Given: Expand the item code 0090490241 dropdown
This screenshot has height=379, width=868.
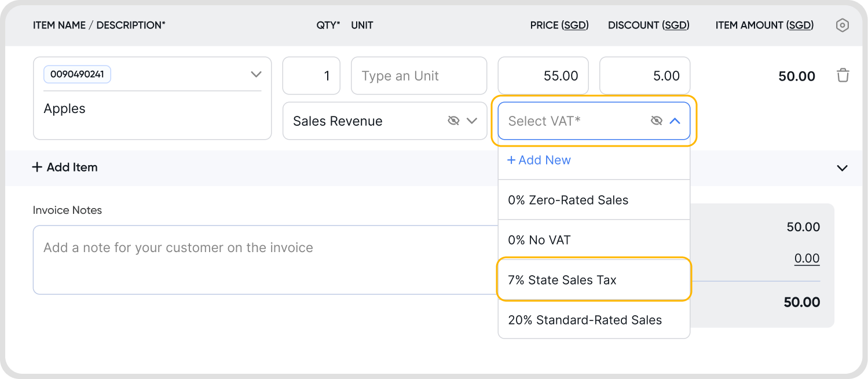Looking at the screenshot, I should point(256,74).
